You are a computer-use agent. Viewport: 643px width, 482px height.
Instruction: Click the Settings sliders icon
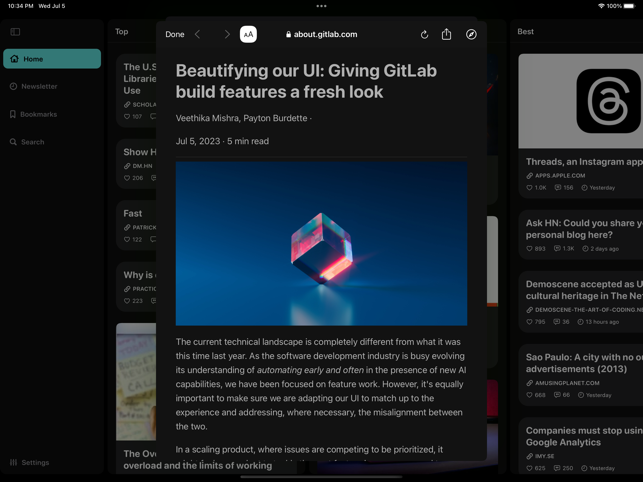tap(14, 462)
